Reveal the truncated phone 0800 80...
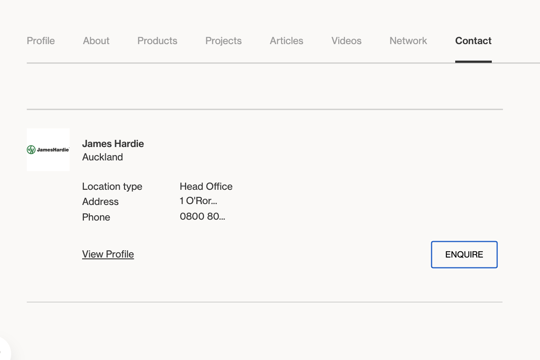The width and height of the screenshot is (540, 360). (x=202, y=216)
